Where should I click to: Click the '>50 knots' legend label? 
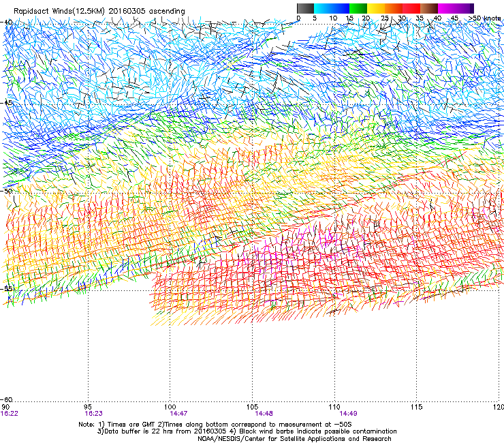pos(484,18)
